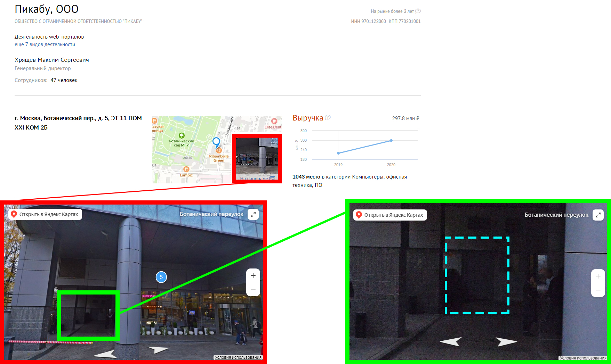Screen dimensions: 611x364
Task: Open "Условия использования" in the daytime panorama
Action: pyautogui.click(x=238, y=357)
